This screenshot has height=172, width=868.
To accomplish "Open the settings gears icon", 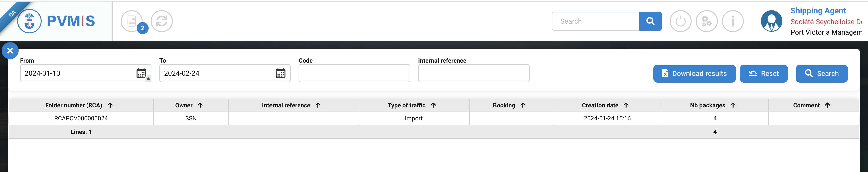I will 707,21.
